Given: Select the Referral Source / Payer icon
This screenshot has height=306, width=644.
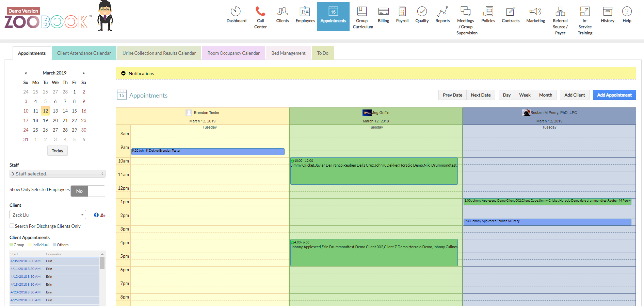Looking at the screenshot, I should (x=560, y=12).
